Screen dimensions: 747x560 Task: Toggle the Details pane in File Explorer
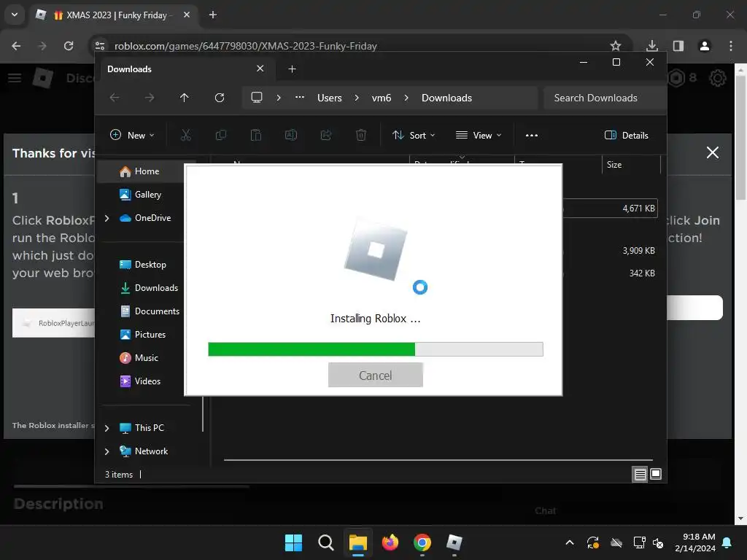click(x=627, y=135)
